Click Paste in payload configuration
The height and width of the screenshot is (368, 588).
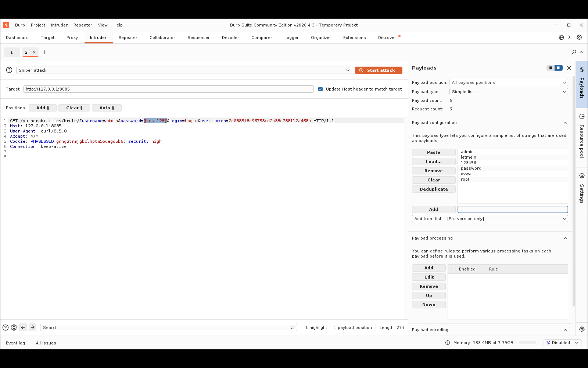[x=434, y=152]
